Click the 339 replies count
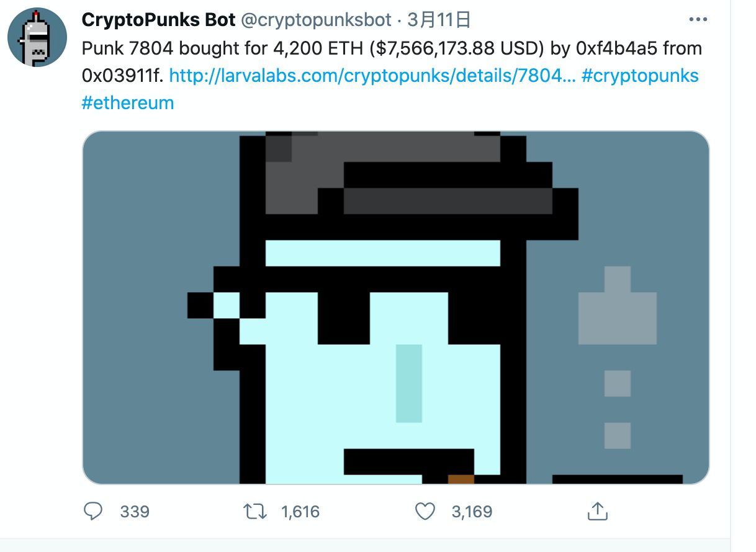The image size is (756, 552). coord(135,512)
